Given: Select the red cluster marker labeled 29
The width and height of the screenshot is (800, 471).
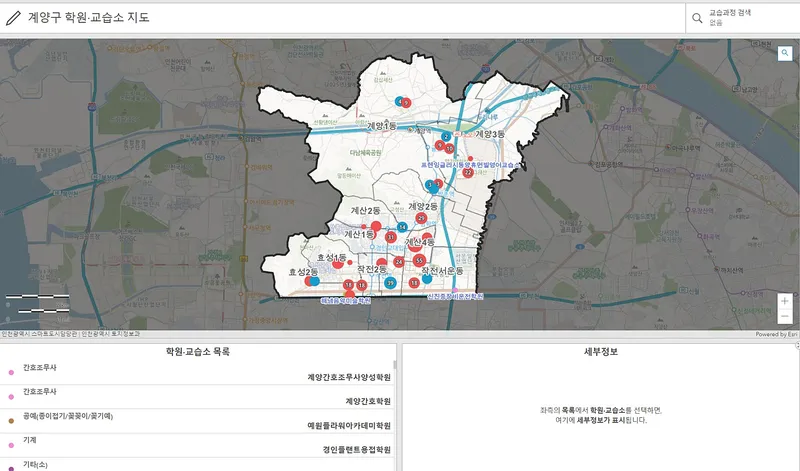Looking at the screenshot, I should point(421,218).
